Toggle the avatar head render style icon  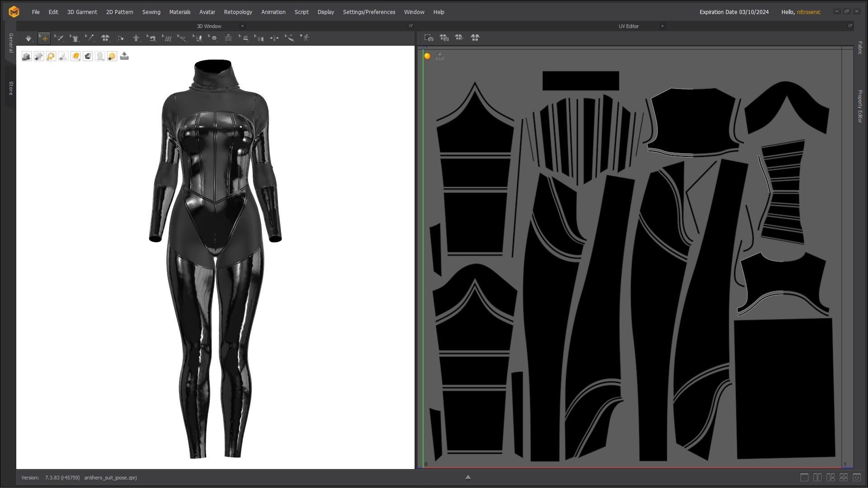[100, 56]
